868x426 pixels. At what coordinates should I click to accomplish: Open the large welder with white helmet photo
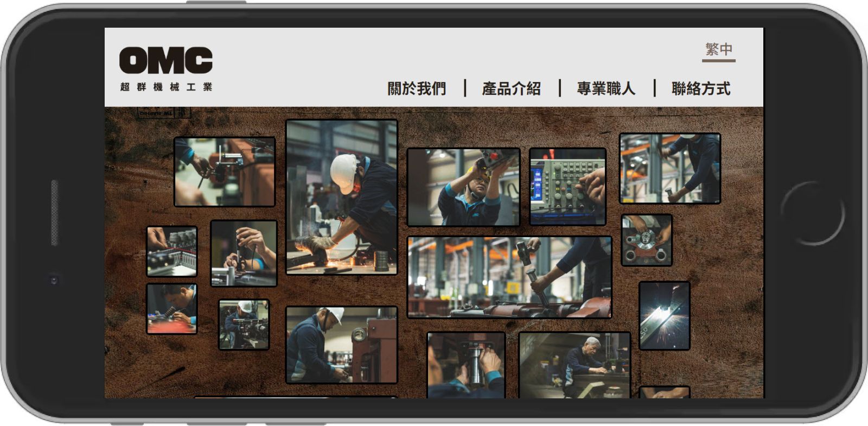click(341, 197)
